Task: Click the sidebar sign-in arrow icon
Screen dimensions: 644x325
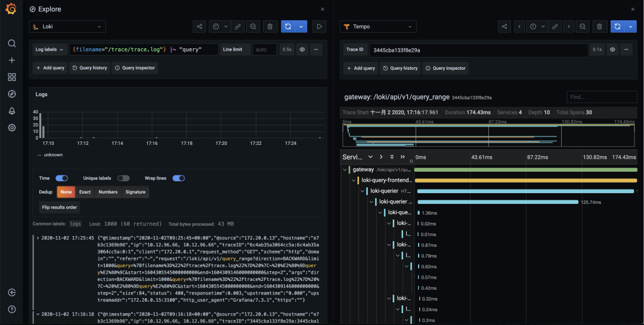Action: (x=12, y=293)
